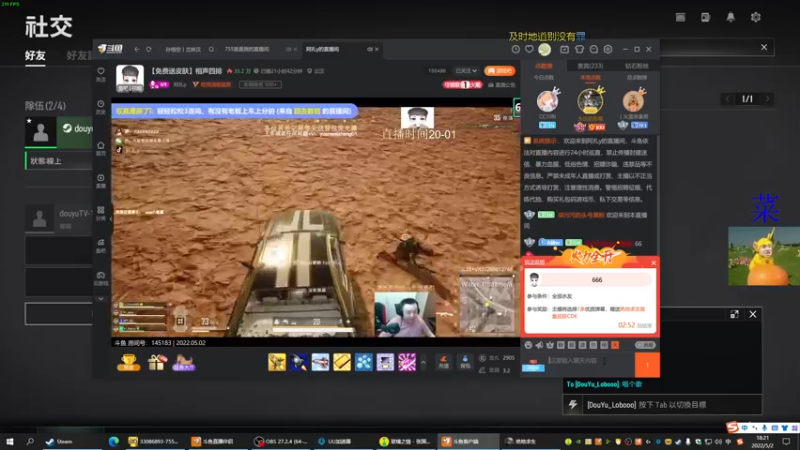Switch to the 好友 tab
This screenshot has width=800, height=450.
(x=35, y=55)
